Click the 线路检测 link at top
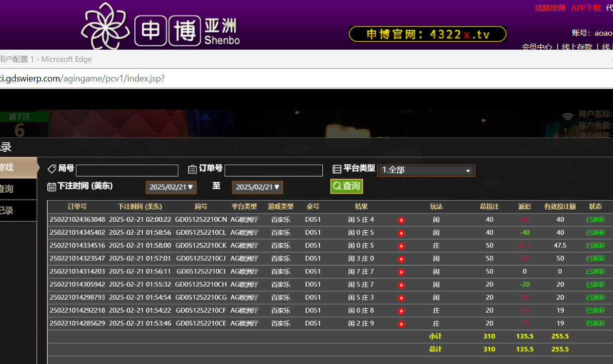613x364 pixels. 550,8
